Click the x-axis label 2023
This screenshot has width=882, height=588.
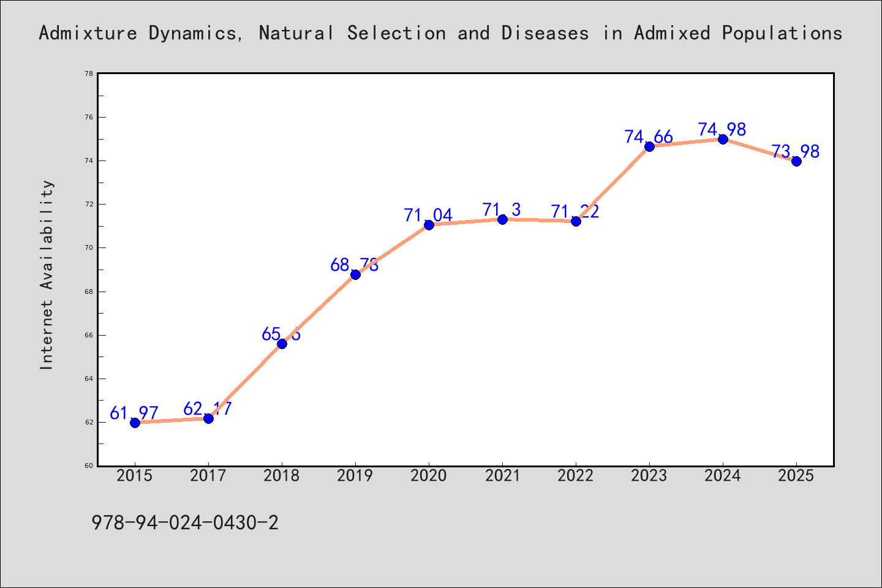click(649, 476)
